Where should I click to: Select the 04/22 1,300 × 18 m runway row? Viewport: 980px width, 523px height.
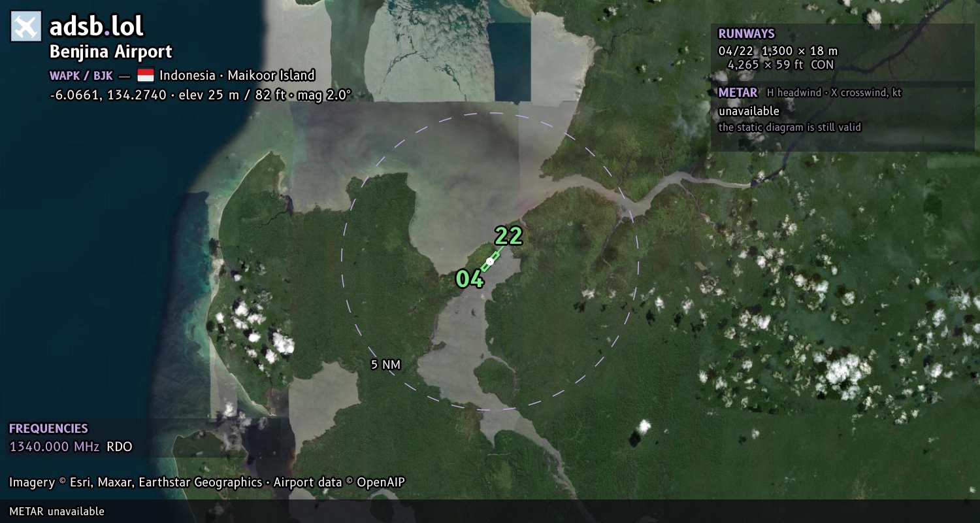(x=778, y=51)
